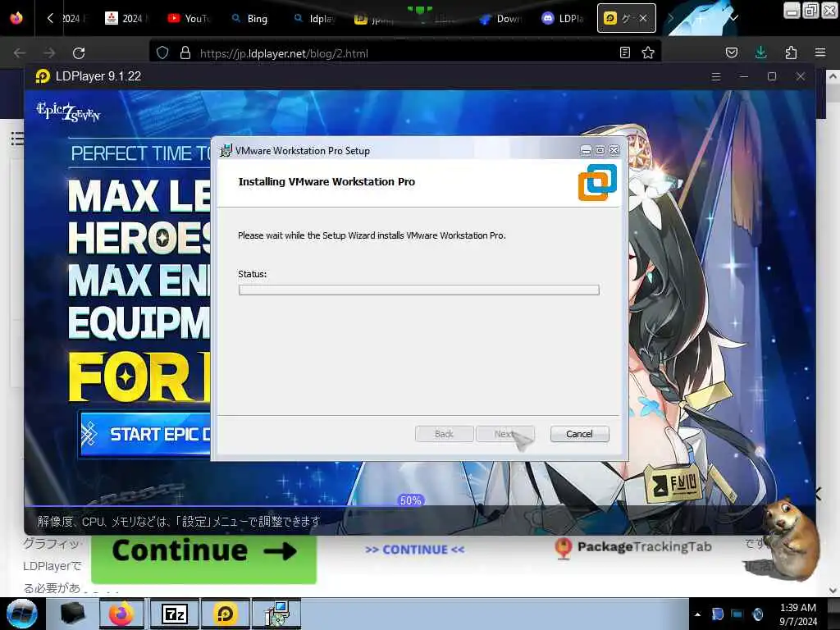Viewport: 840px width, 630px height.
Task: Click the hamster mascot image
Action: (792, 538)
